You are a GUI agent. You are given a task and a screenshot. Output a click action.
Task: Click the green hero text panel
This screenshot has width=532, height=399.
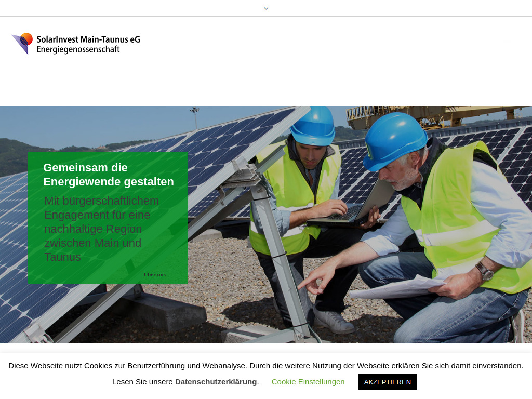pos(108,218)
